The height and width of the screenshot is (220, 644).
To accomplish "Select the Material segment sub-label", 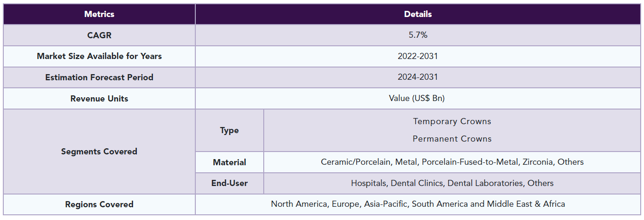I will click(229, 162).
